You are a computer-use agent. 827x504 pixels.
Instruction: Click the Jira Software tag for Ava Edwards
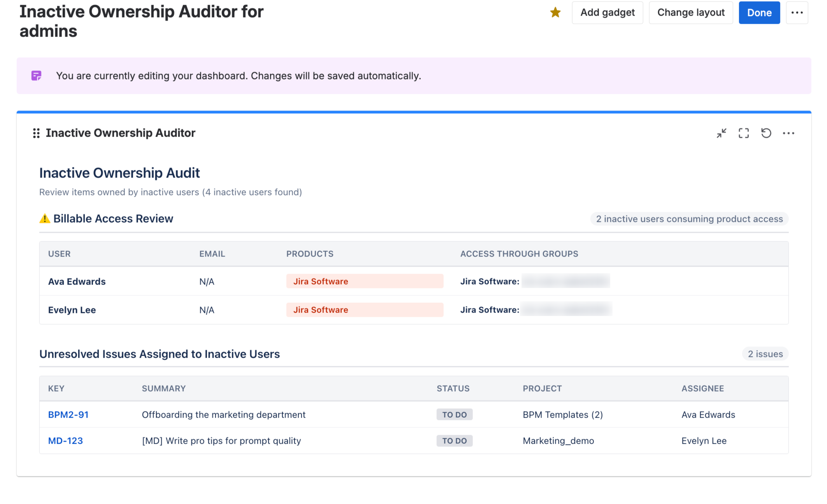point(365,281)
